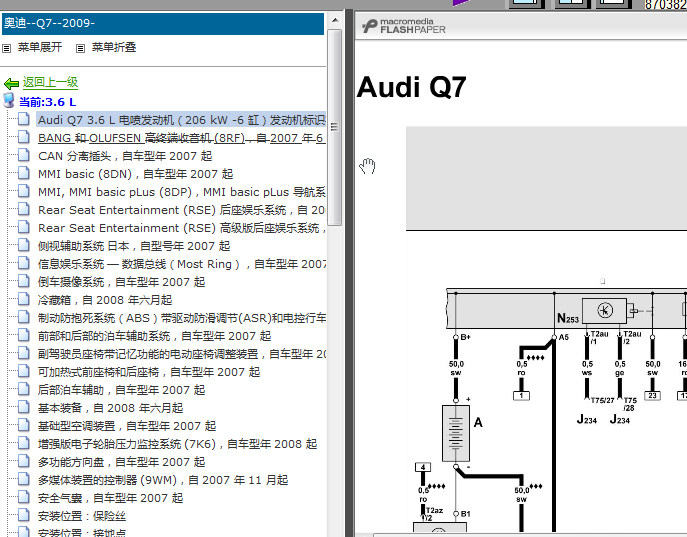
Task: Click the Macromedia FlashPaper logo
Action: point(404,26)
